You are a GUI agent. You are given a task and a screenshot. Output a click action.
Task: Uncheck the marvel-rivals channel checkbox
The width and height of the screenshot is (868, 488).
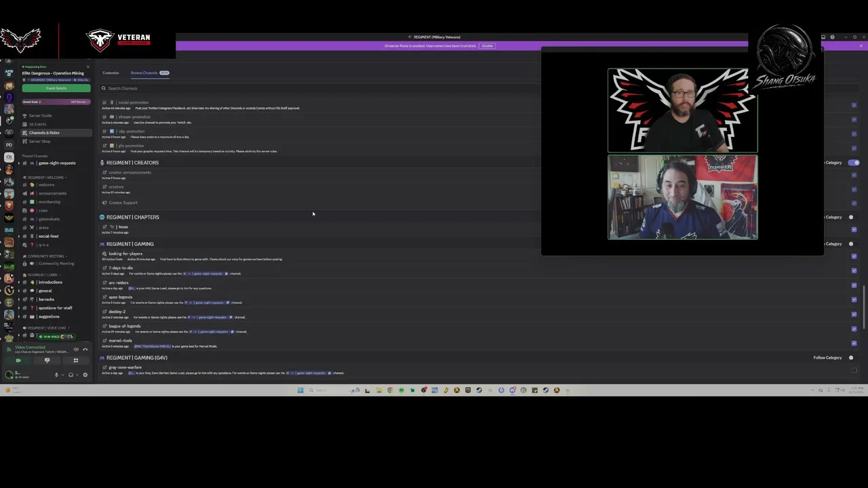tap(854, 343)
